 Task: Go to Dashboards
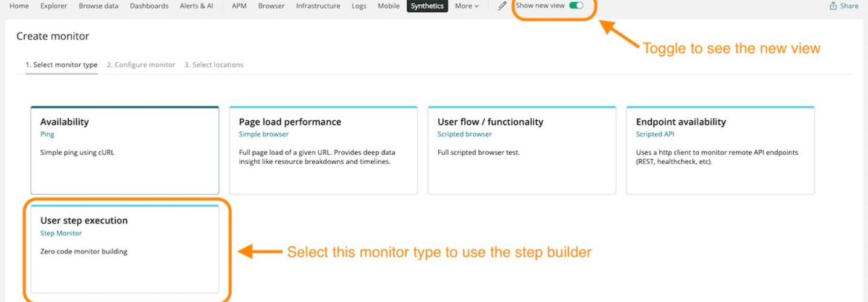point(149,6)
